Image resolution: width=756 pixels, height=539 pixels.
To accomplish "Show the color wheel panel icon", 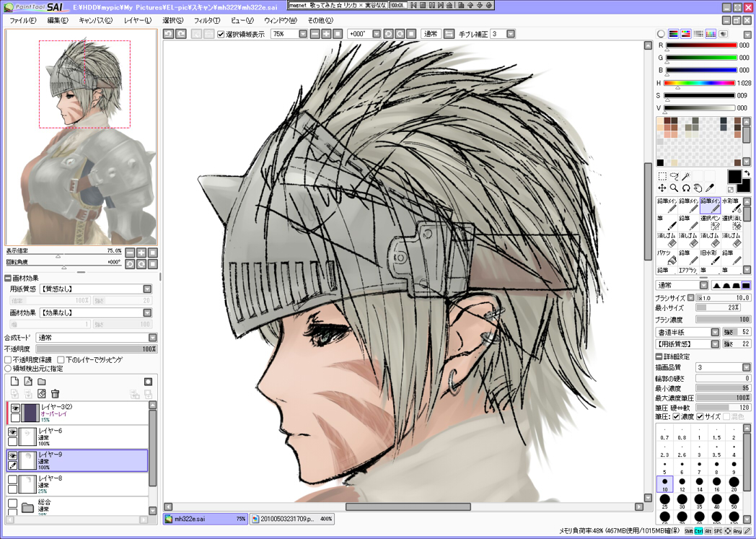I will click(661, 34).
